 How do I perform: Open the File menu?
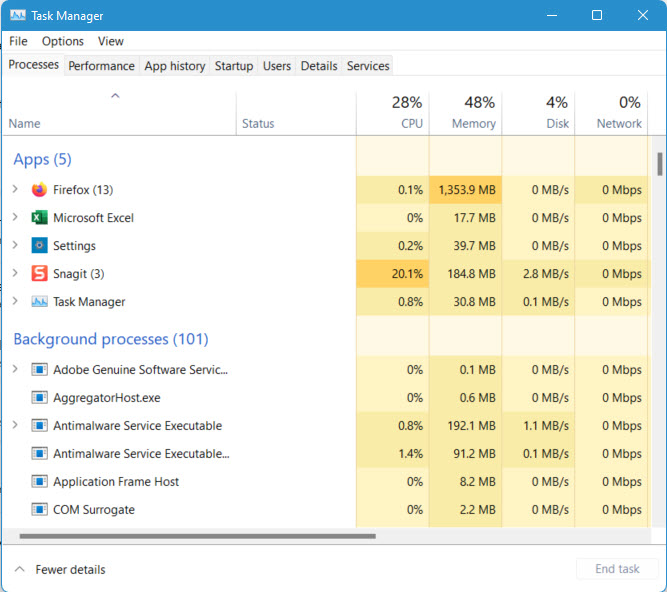18,41
